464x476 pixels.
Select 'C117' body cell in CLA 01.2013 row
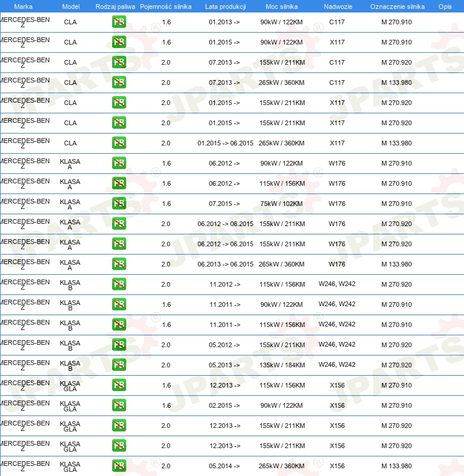click(337, 22)
